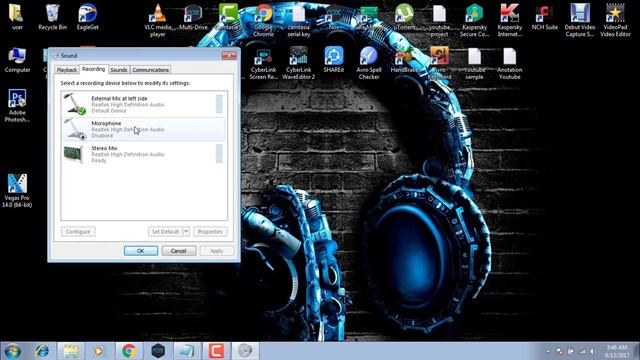The image size is (640, 360).
Task: Click the tray volume speaker icon
Action: (x=591, y=351)
